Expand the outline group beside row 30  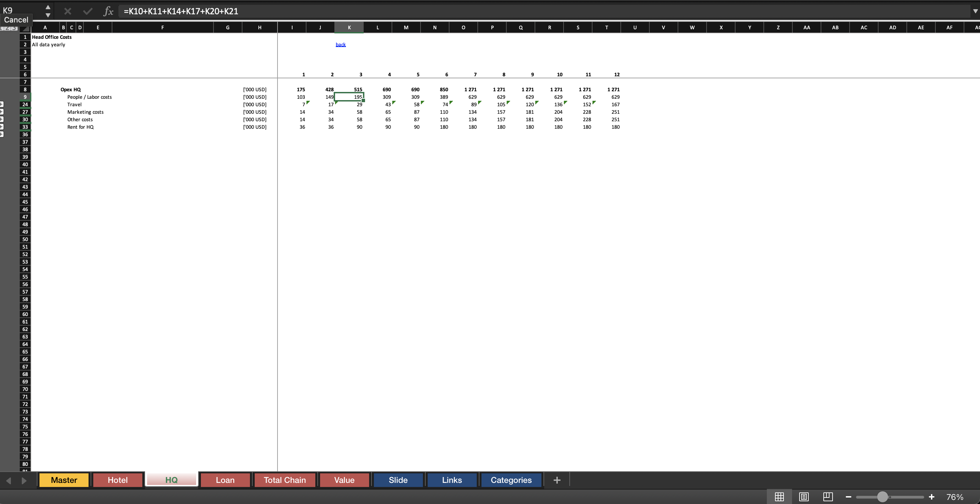(2, 120)
